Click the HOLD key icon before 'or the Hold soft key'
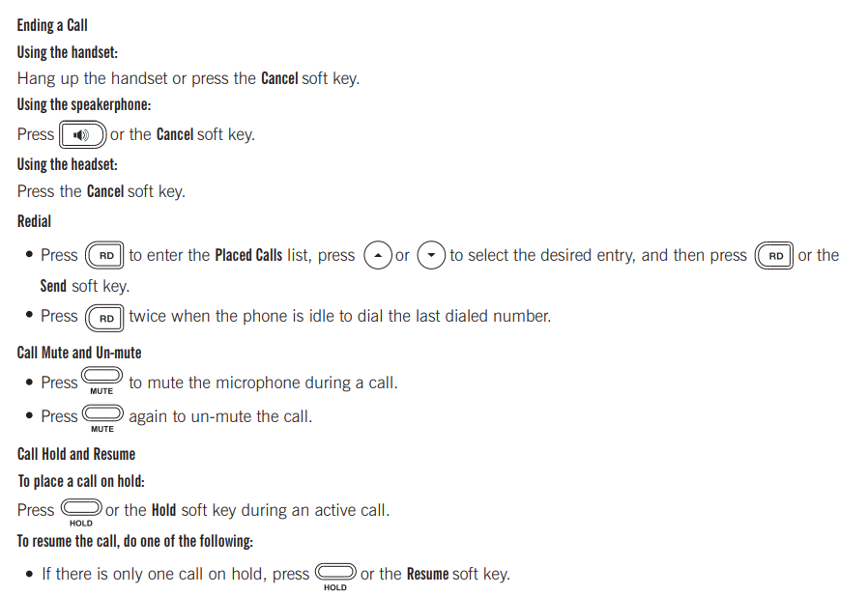 [x=81, y=512]
